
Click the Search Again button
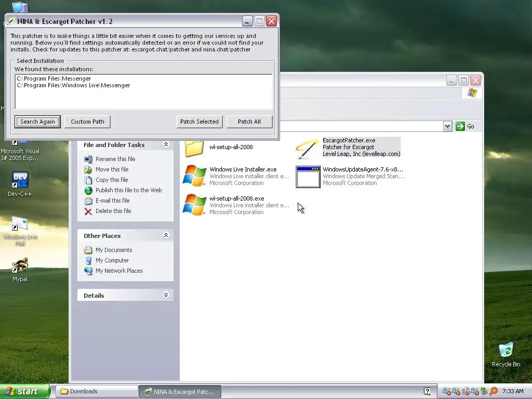37,122
